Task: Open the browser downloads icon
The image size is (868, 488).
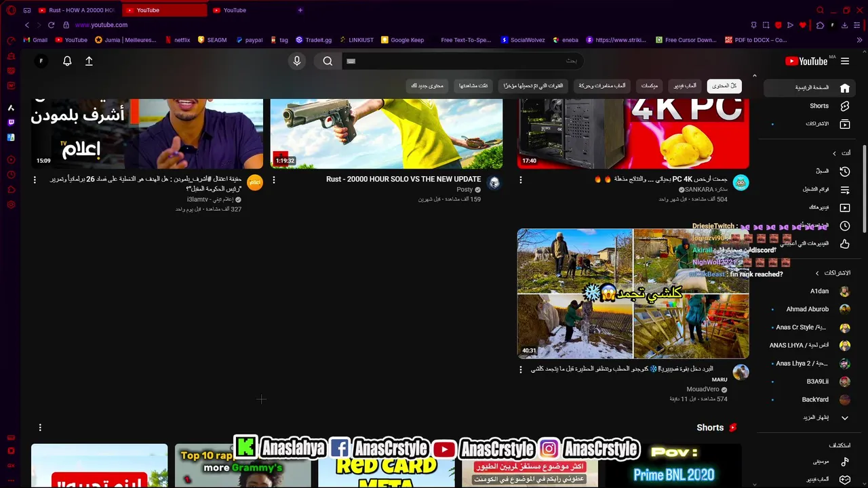Action: coord(844,25)
